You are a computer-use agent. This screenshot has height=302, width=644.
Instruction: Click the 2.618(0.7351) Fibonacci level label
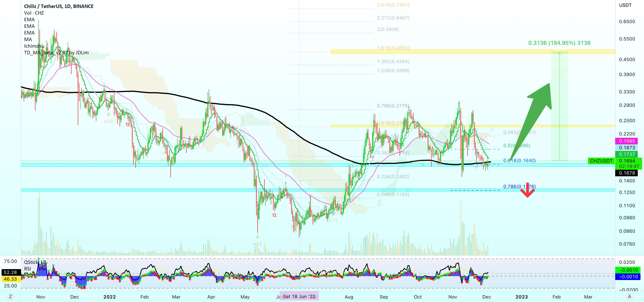point(393,5)
